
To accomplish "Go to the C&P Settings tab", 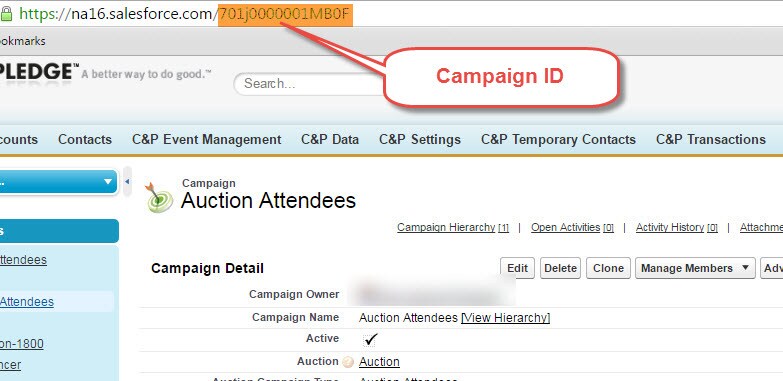I will click(x=420, y=139).
